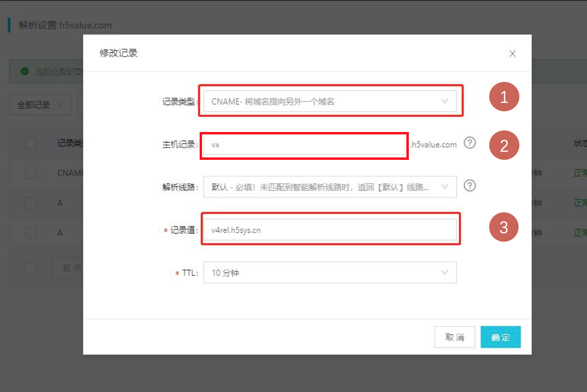Viewport: 587px width, 392px height.
Task: Close the 修改记录 dialog with X icon
Action: (x=512, y=54)
